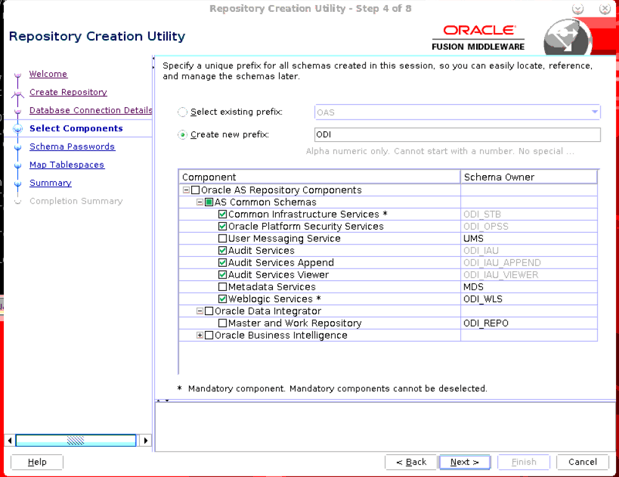Click the new prefix ODI input field
Image resolution: width=619 pixels, height=477 pixels.
coord(457,135)
